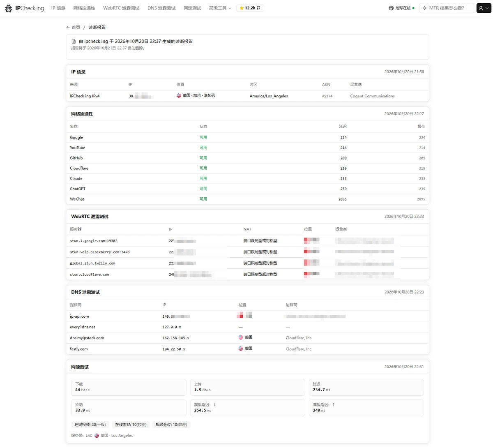
Task: Select the GitHub connectivity row name
Action: pos(76,158)
